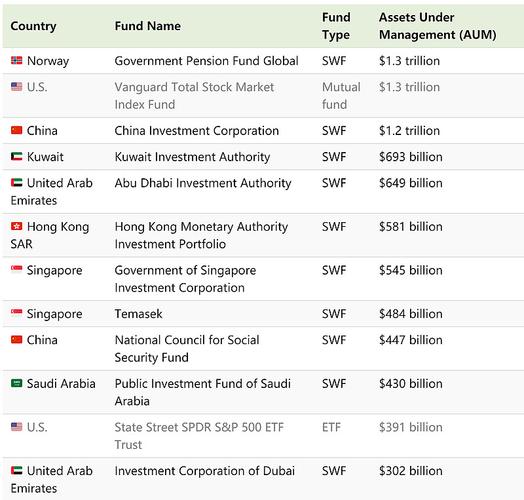Click SWF type in the Kuwait row
524x500 pixels.
tap(334, 157)
